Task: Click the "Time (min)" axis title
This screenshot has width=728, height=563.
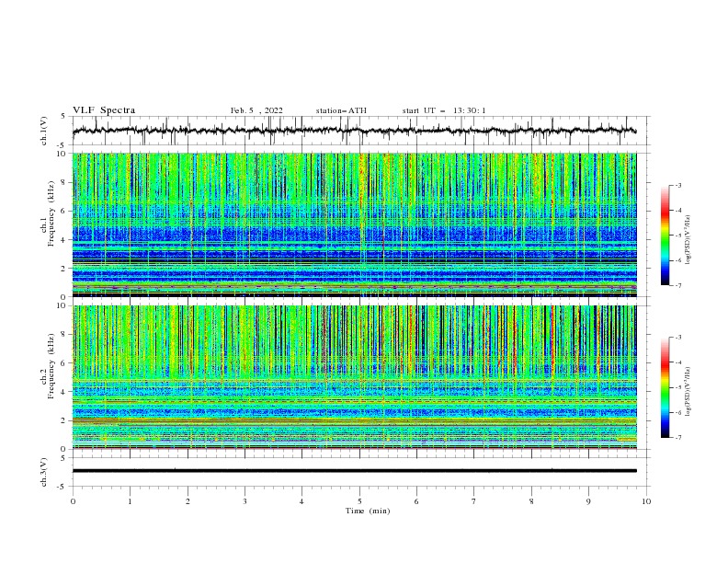Action: pyautogui.click(x=368, y=511)
